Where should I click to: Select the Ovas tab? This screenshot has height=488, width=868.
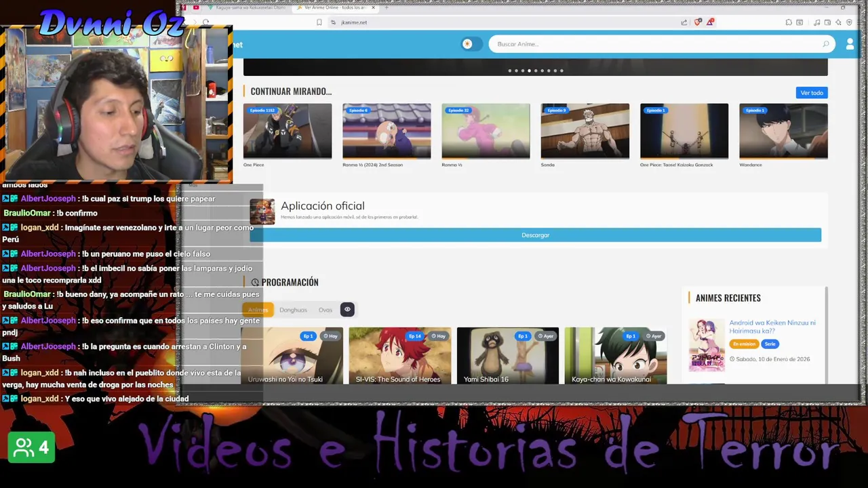point(325,310)
